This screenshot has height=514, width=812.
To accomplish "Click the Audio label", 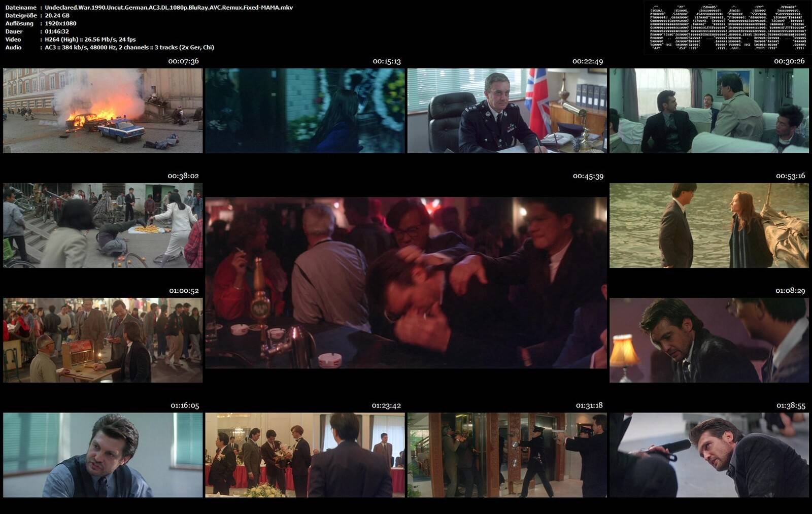I will pyautogui.click(x=13, y=48).
